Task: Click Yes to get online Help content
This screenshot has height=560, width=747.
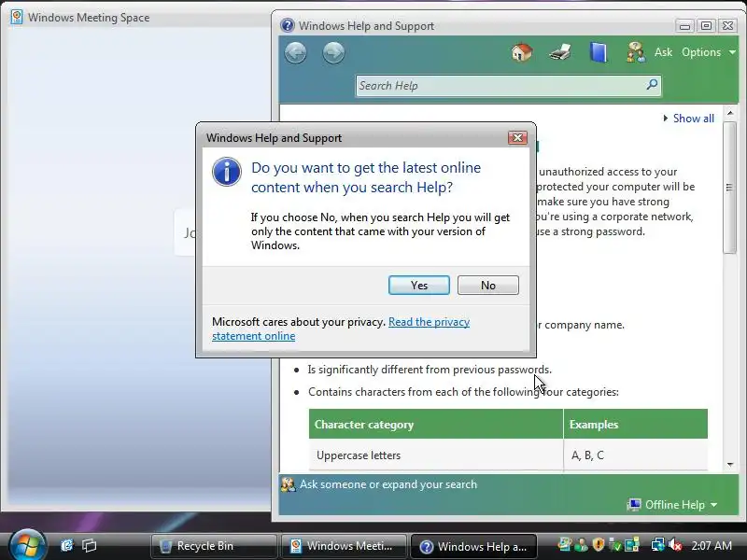Action: click(418, 286)
